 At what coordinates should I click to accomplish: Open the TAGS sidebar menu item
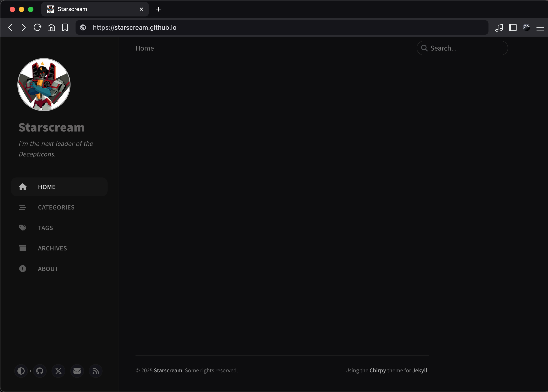pyautogui.click(x=59, y=228)
